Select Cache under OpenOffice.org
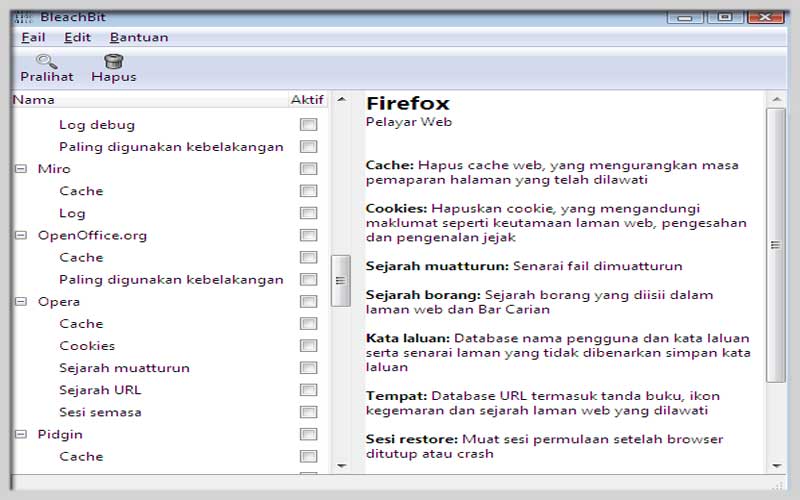This screenshot has height=500, width=800. (81, 257)
